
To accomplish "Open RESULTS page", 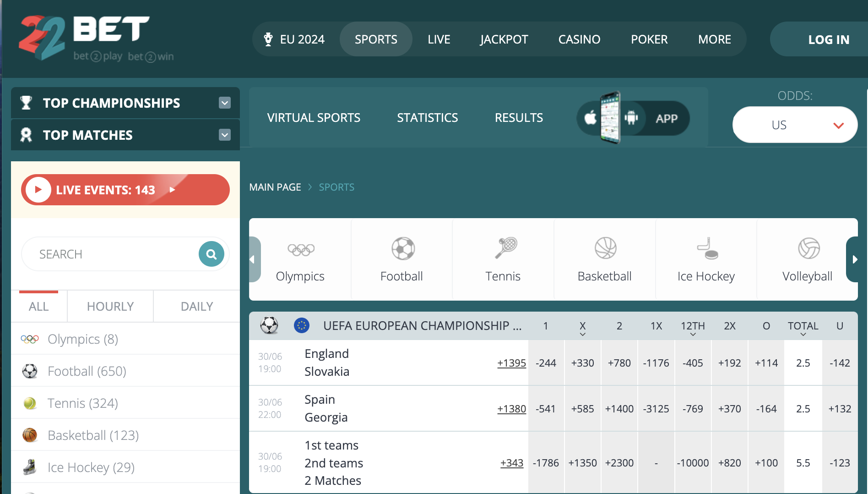I will [519, 118].
